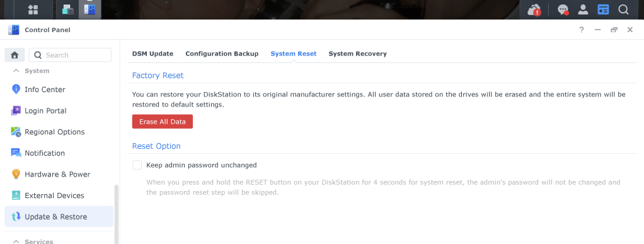
Task: Open the DSM Main Menu grid icon
Action: (33, 9)
